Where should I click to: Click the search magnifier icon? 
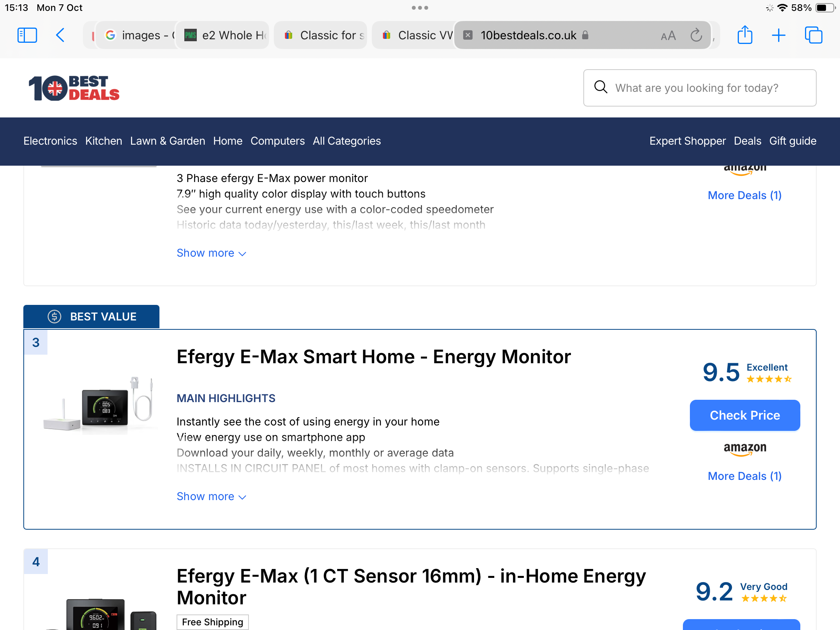tap(601, 87)
